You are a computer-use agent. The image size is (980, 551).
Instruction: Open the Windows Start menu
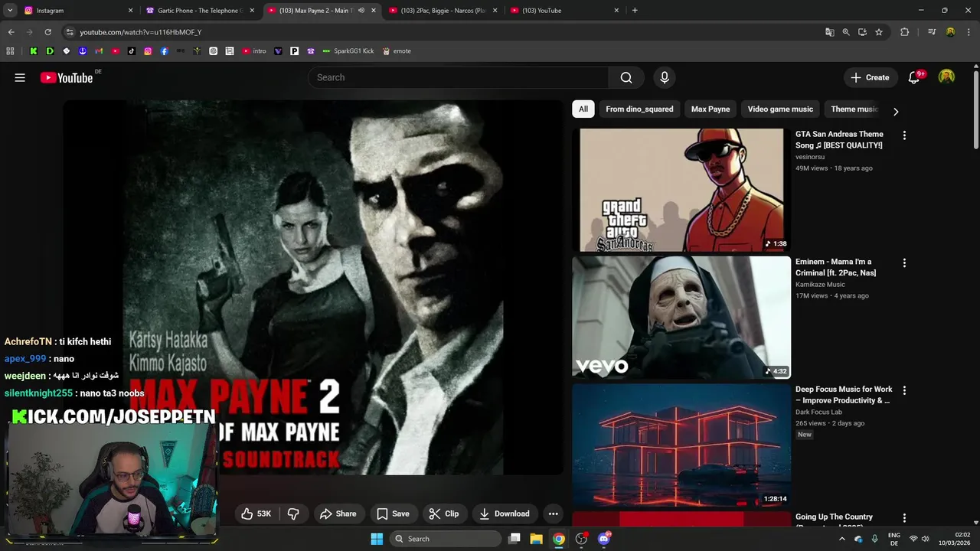(377, 539)
